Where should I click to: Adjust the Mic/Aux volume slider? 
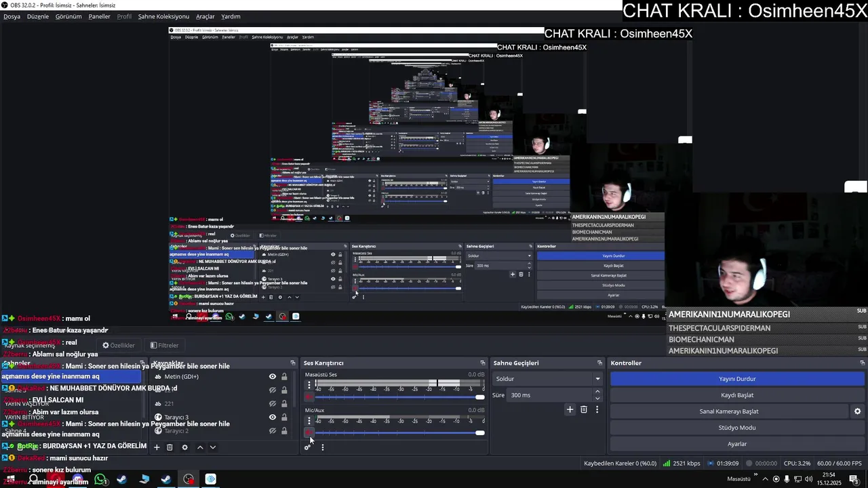pos(400,432)
